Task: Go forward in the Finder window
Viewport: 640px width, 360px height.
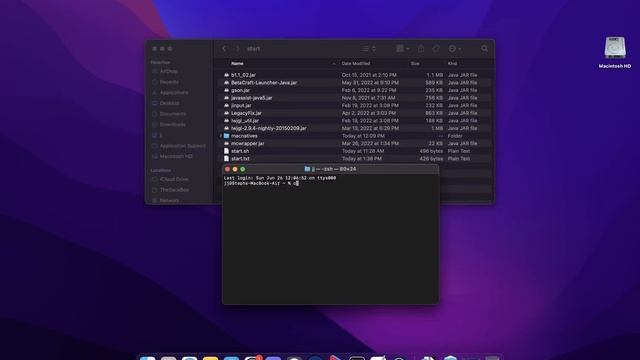Action: point(238,49)
